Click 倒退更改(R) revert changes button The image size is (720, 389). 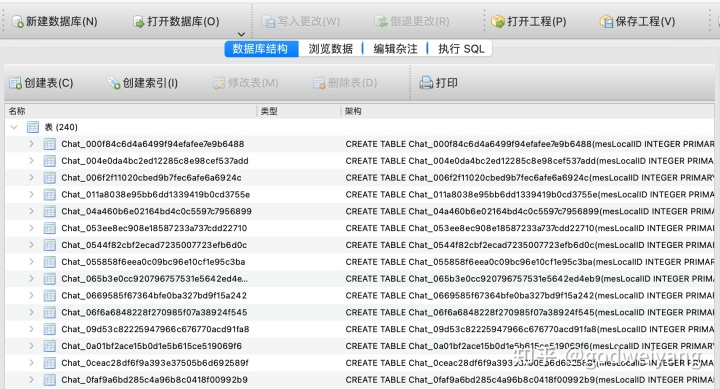(411, 22)
